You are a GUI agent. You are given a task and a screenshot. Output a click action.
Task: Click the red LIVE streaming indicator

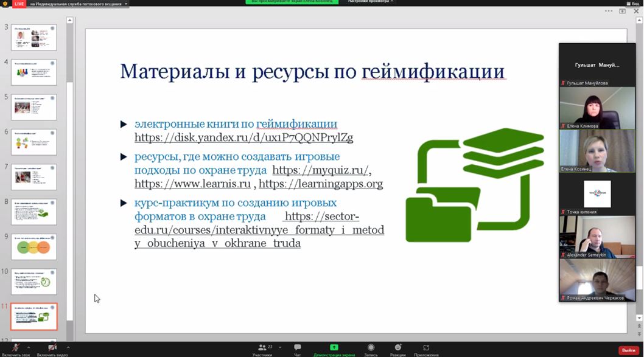tap(19, 4)
